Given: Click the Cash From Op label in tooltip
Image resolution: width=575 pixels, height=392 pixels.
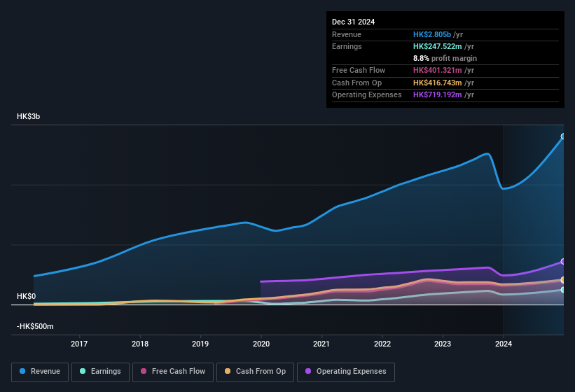Looking at the screenshot, I should pos(356,83).
